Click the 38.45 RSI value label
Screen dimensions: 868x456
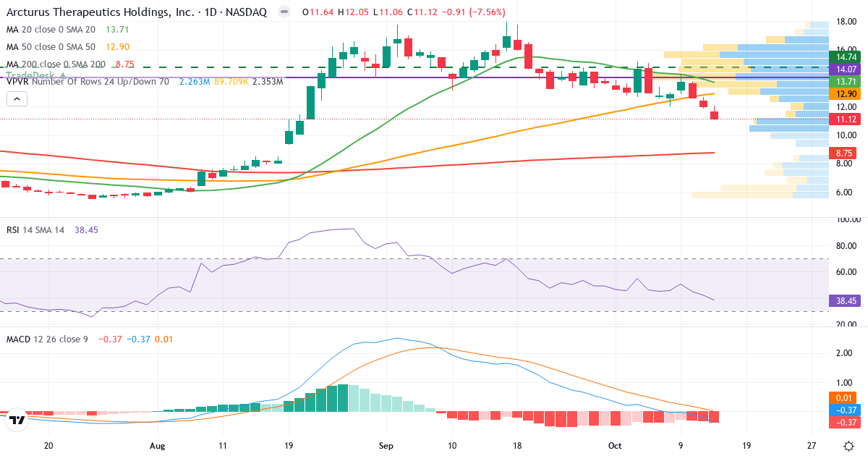(x=846, y=300)
